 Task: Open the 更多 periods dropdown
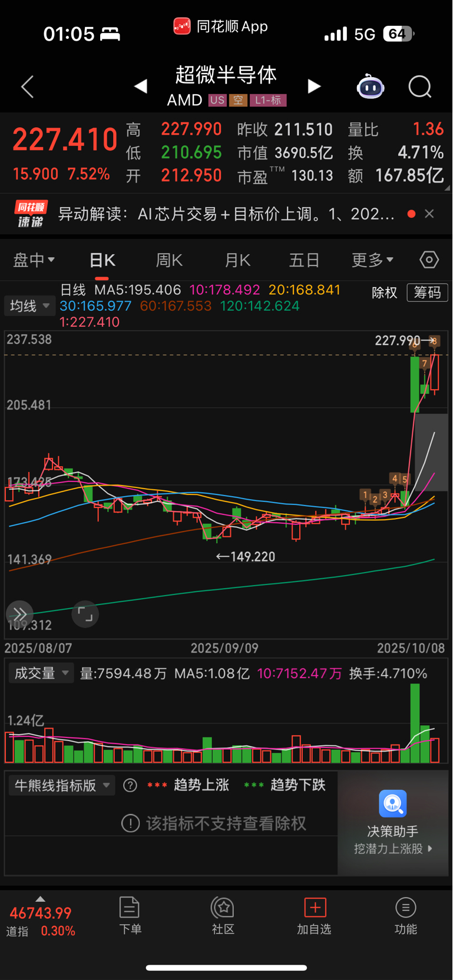point(372,260)
